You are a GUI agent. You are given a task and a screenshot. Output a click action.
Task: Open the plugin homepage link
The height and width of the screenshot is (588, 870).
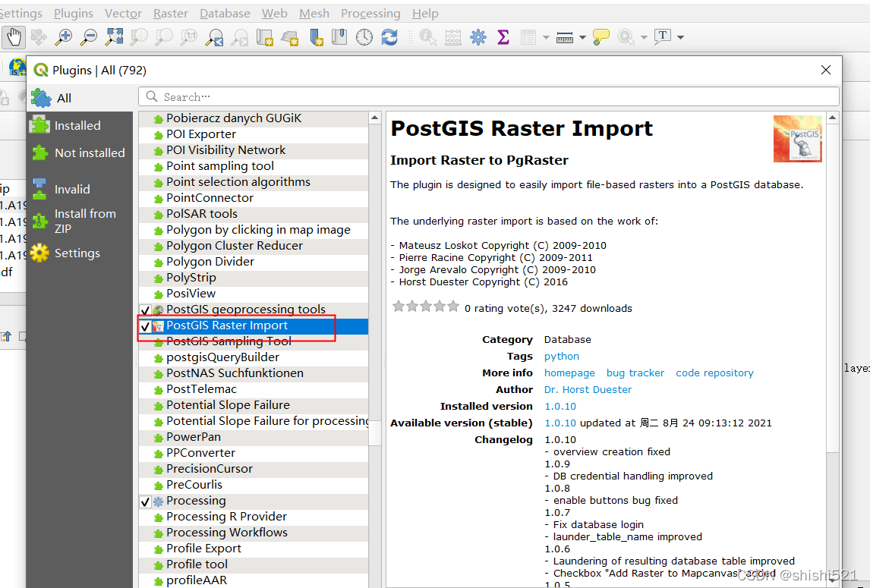coord(569,373)
